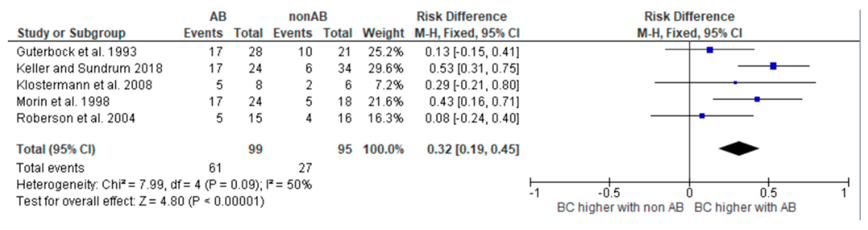Click the Heterogeneity statistics line
The image size is (868, 230).
pyautogui.click(x=164, y=185)
